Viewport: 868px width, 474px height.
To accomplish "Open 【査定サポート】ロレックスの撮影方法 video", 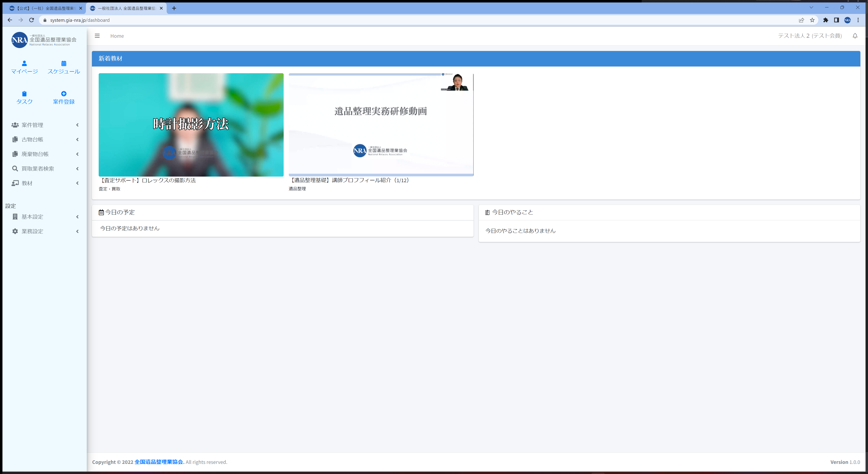I will tap(191, 125).
